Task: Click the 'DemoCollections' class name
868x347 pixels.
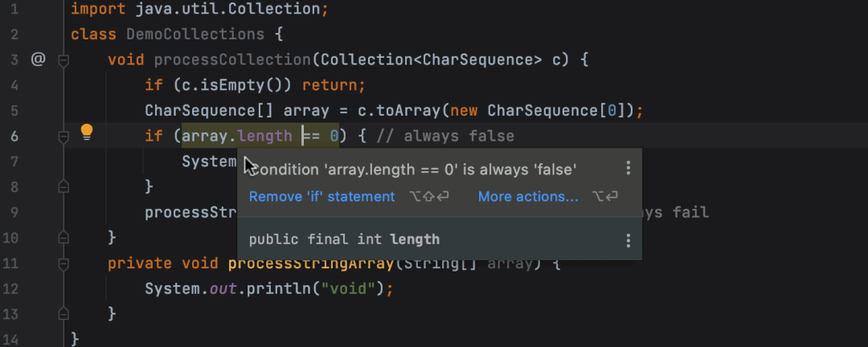Action: click(195, 35)
